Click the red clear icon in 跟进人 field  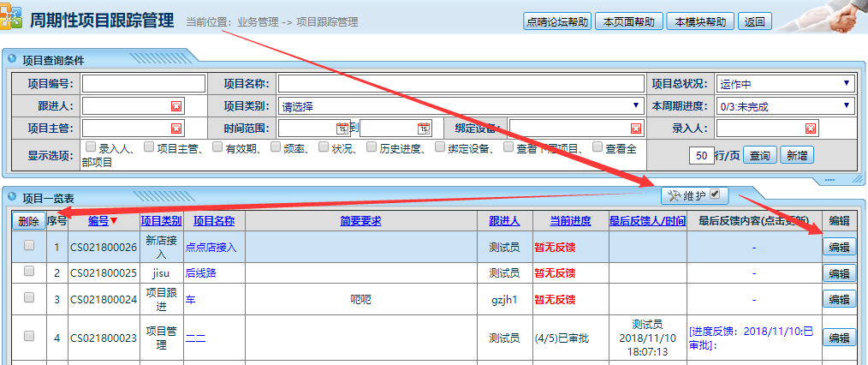[176, 106]
